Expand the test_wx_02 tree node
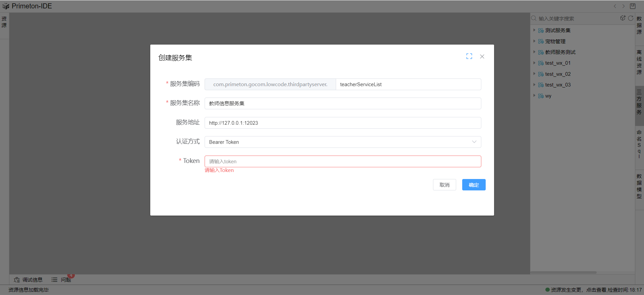 534,74
